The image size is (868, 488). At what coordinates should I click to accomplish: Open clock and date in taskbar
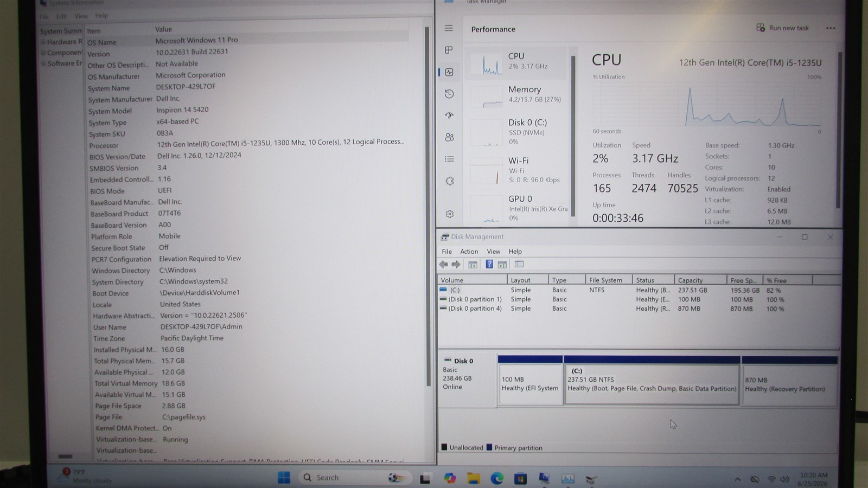click(x=813, y=479)
